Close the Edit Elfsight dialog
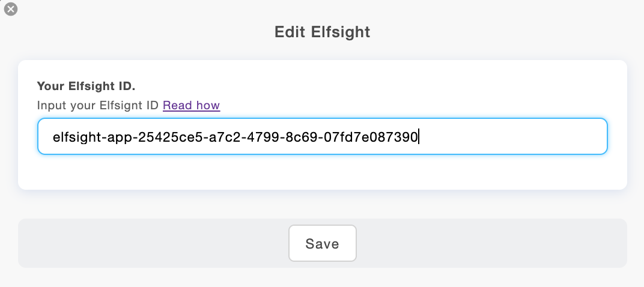Image resolution: width=644 pixels, height=287 pixels. [10, 9]
